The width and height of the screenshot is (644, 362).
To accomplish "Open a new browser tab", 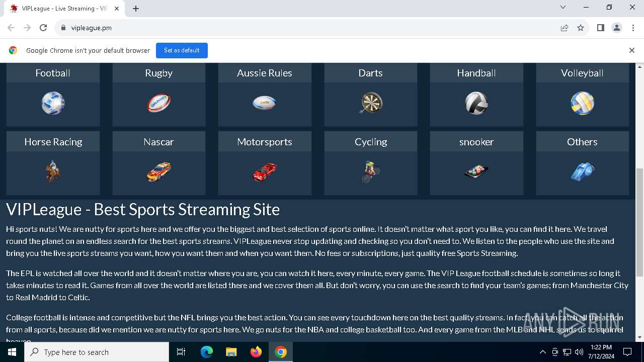I will click(x=136, y=9).
